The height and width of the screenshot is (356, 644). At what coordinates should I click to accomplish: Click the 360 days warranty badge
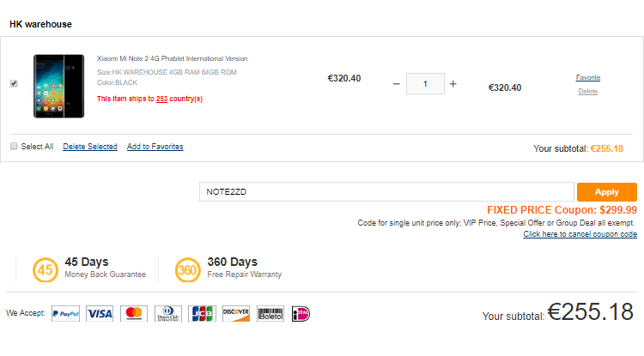pos(187,270)
